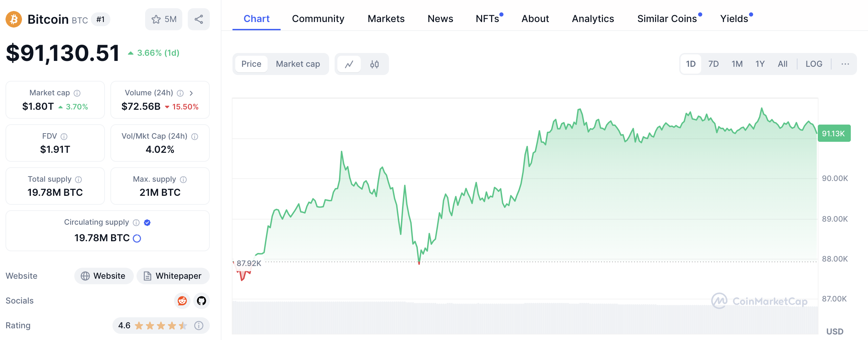This screenshot has width=868, height=340.
Task: Toggle LOG scale on chart
Action: (x=814, y=64)
